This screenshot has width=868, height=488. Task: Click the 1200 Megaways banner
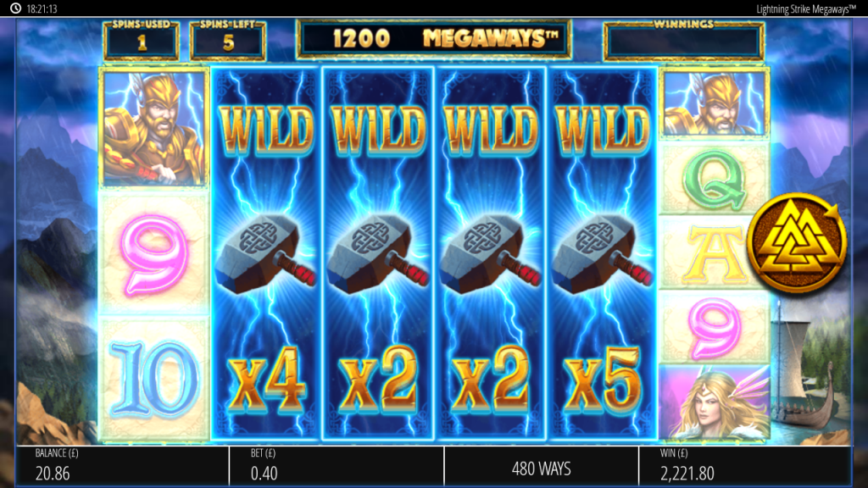click(434, 39)
